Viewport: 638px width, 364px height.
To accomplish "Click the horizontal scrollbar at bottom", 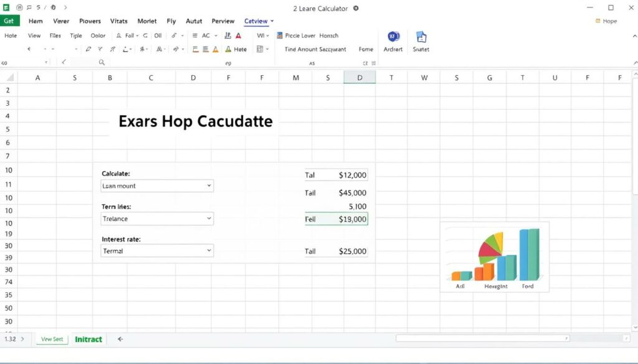I will pos(483,338).
